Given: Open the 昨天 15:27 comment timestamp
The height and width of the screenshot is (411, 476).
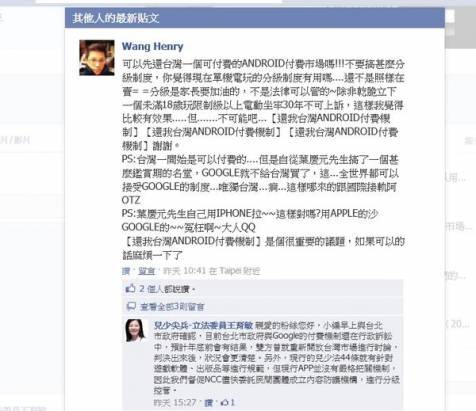Looking at the screenshot, I should 175,403.
